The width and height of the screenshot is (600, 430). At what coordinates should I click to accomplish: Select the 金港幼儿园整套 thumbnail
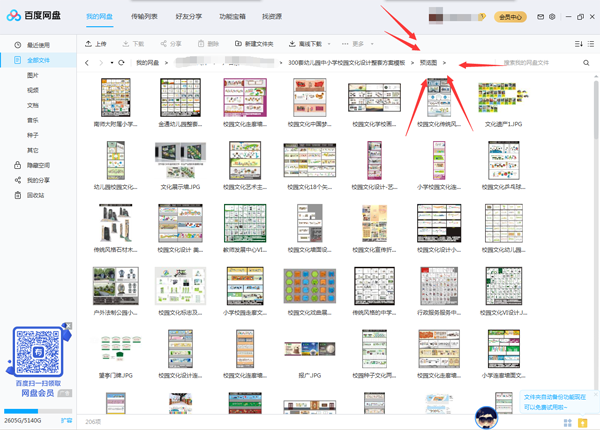pos(180,98)
